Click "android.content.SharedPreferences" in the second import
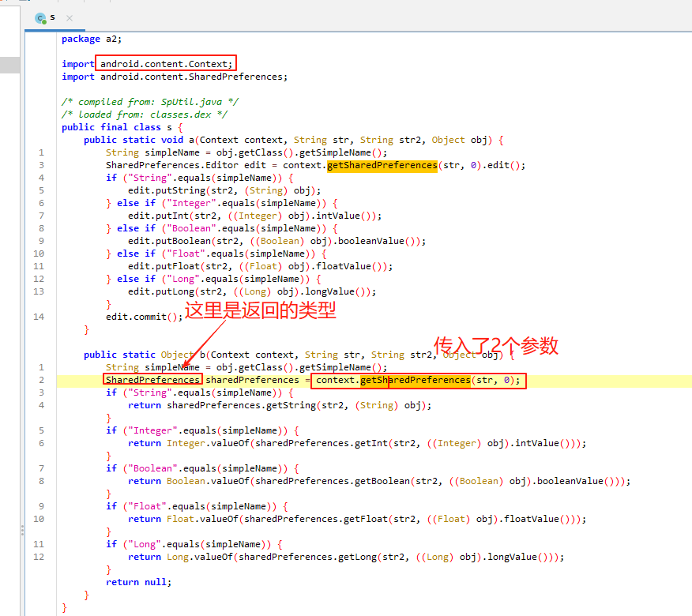Viewport: 692px width, 616px height. (191, 77)
